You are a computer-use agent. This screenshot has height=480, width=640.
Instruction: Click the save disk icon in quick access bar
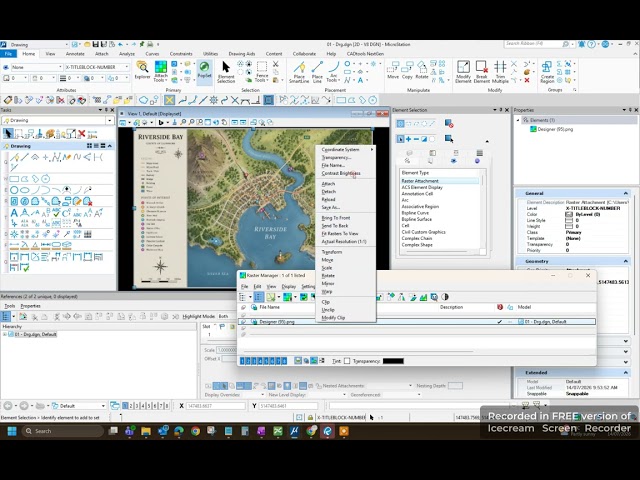95,44
